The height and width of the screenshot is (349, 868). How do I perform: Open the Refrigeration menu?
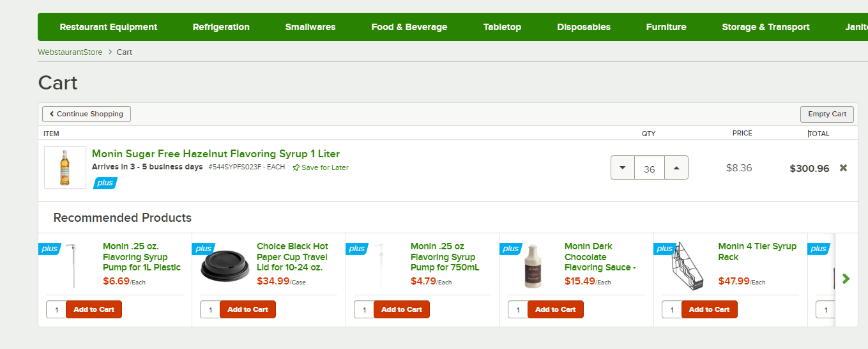click(x=221, y=27)
